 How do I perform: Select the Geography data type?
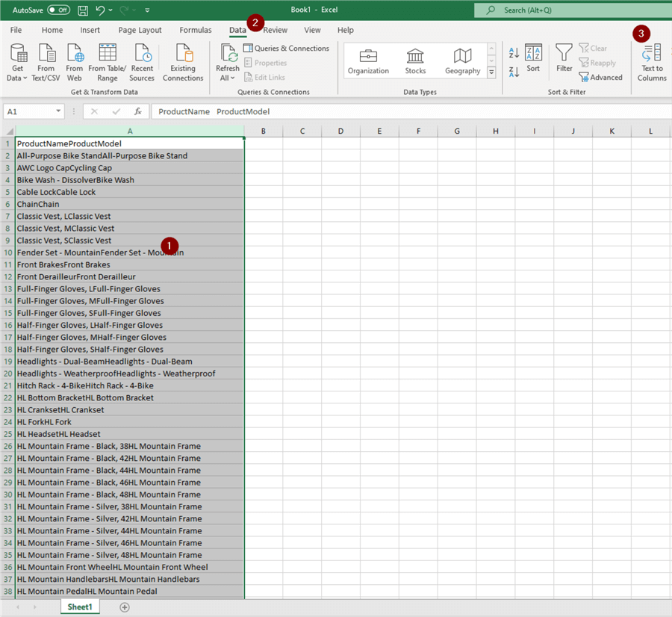tap(462, 61)
